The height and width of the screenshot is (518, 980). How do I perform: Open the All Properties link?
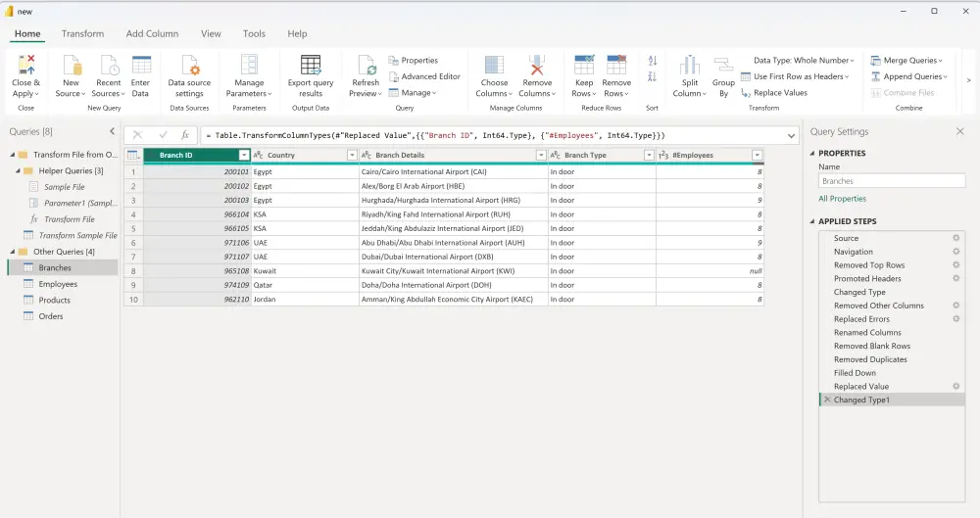point(842,199)
